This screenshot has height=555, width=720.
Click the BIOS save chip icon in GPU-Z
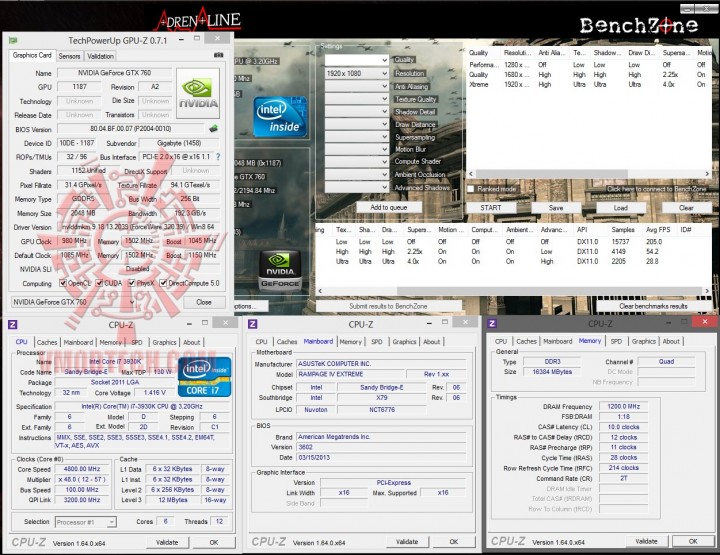[214, 129]
